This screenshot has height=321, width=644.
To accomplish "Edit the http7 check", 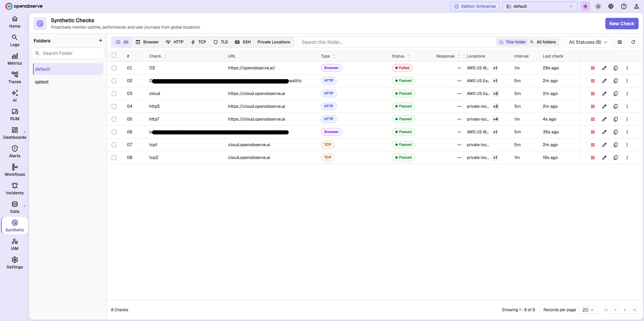I will pos(604,119).
